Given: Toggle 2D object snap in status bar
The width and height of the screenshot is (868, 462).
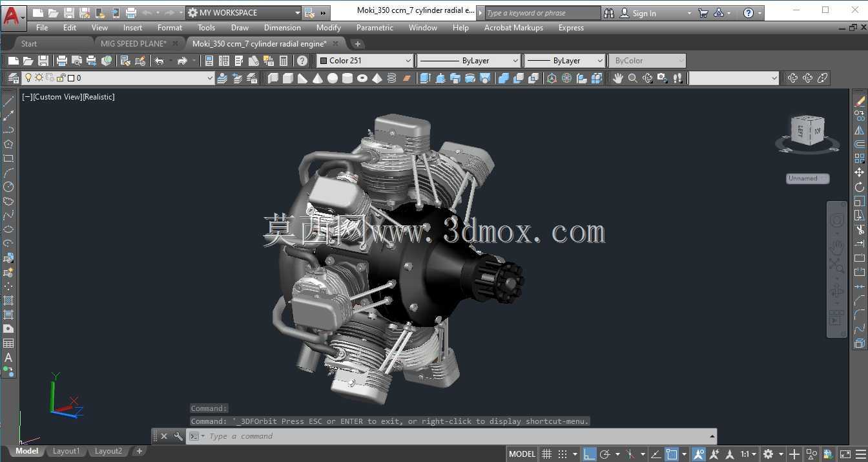Looking at the screenshot, I should [x=672, y=454].
